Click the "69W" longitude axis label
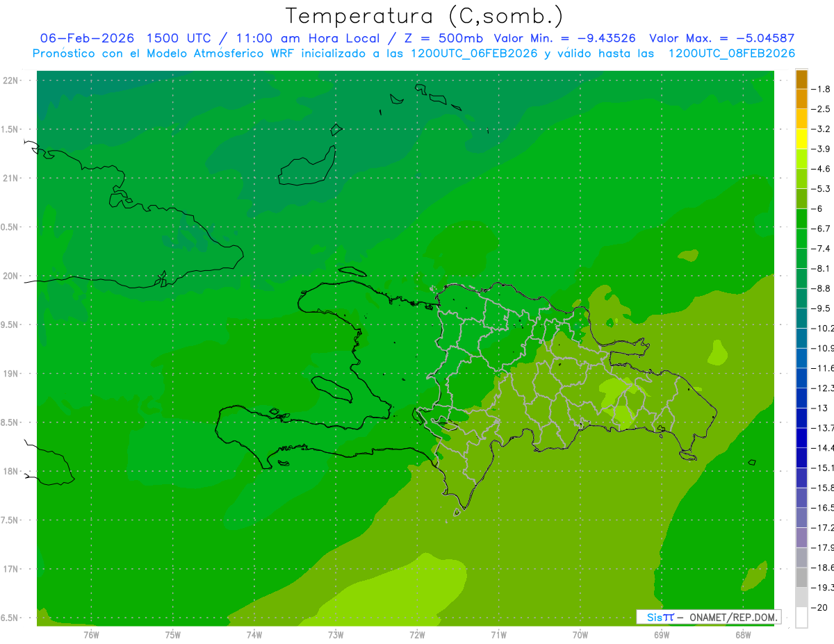Viewport: 834px width, 644px height. pos(662,634)
